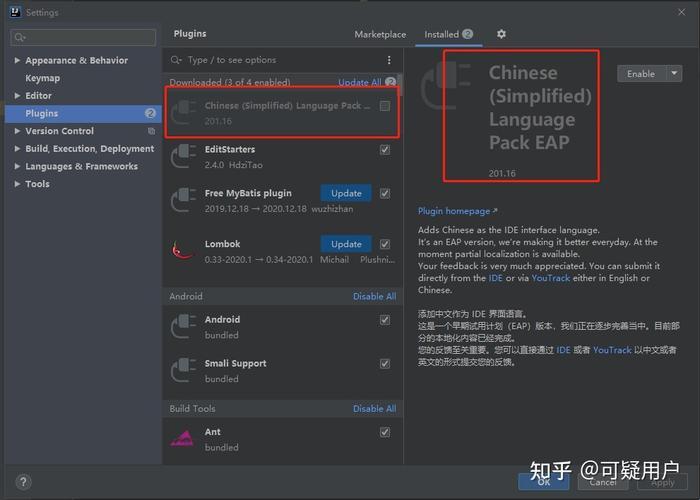Open the help question mark button
Viewport: 700px width, 500px height.
pyautogui.click(x=23, y=482)
